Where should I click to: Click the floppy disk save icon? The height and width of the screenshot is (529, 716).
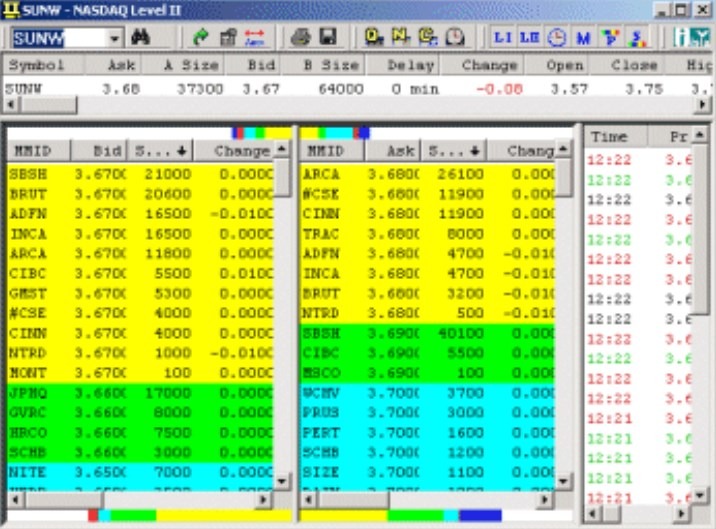tap(327, 37)
